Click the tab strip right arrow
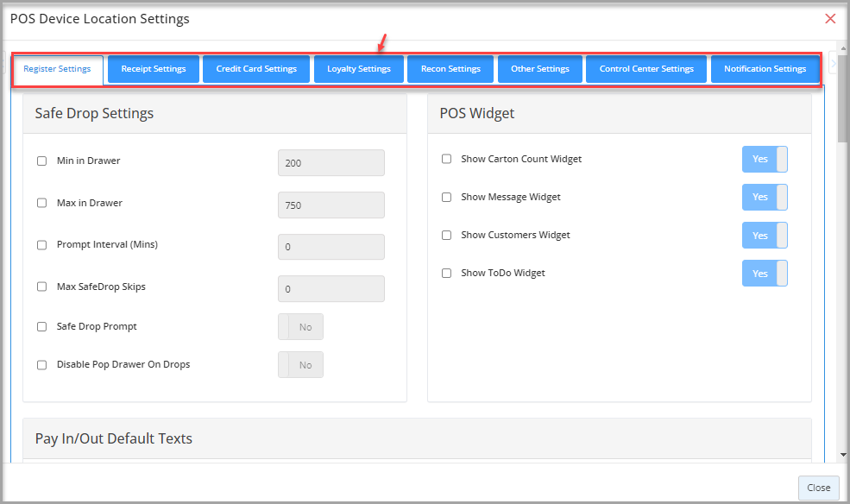The image size is (850, 504). click(834, 64)
